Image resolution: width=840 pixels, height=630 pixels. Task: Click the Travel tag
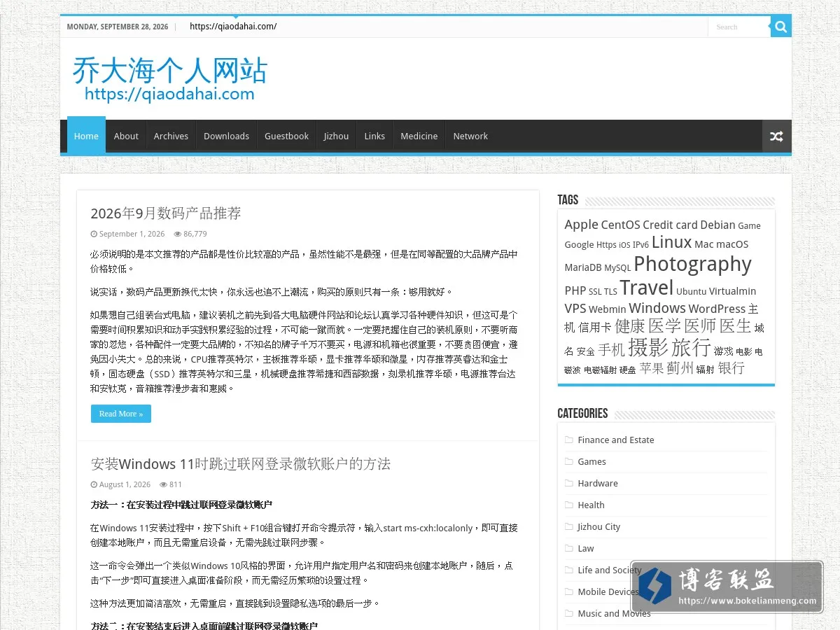click(646, 288)
